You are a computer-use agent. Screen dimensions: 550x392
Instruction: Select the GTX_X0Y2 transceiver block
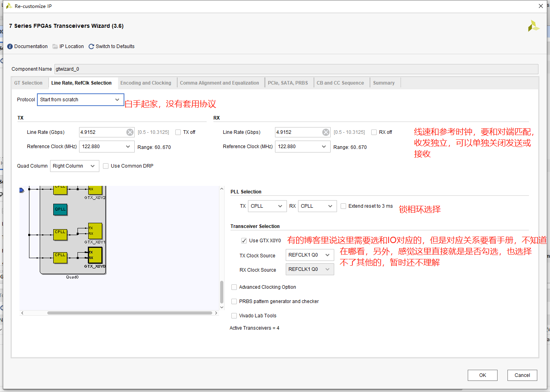click(x=95, y=190)
